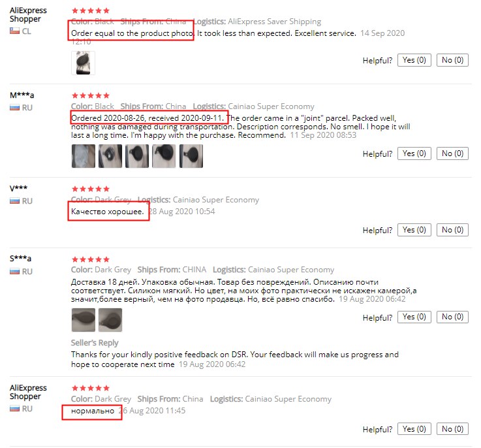Open fourth photo in M***a's review
This screenshot has height=448, width=481.
(x=164, y=156)
